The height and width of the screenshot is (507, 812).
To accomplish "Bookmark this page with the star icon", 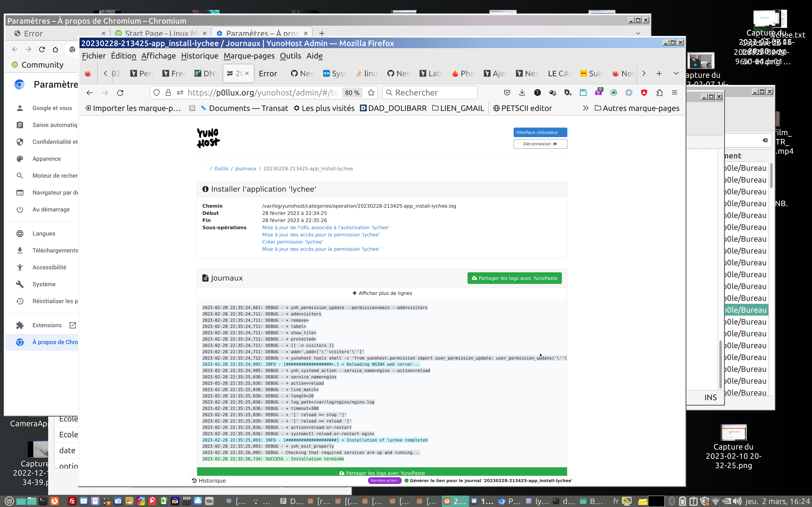I will (x=371, y=93).
